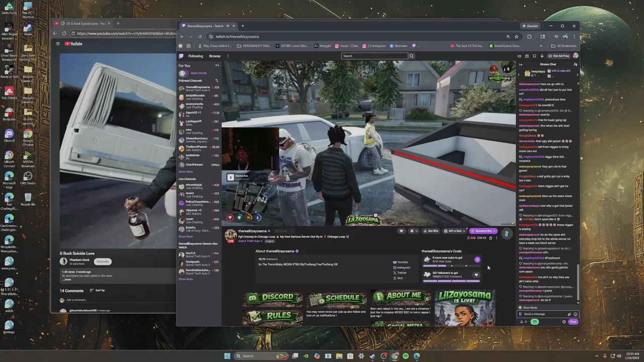Click the YouTube logo
This screenshot has height=362, width=644.
pos(73,44)
